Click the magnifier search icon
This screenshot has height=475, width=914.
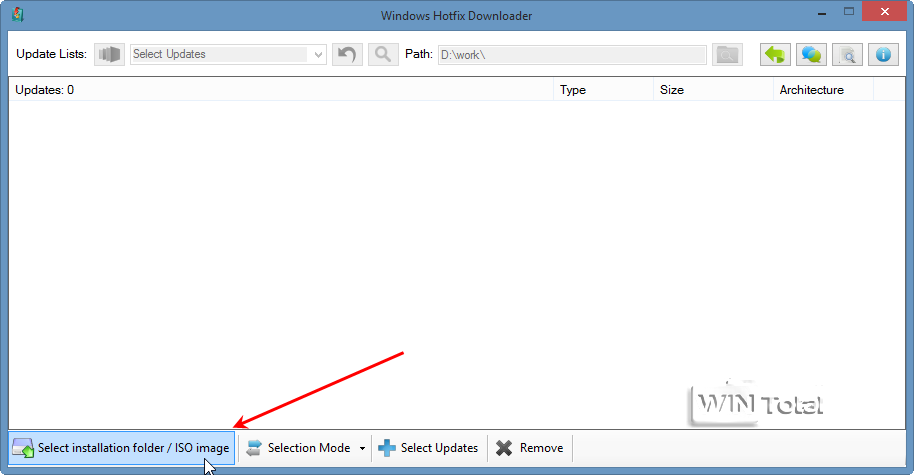pyautogui.click(x=383, y=54)
